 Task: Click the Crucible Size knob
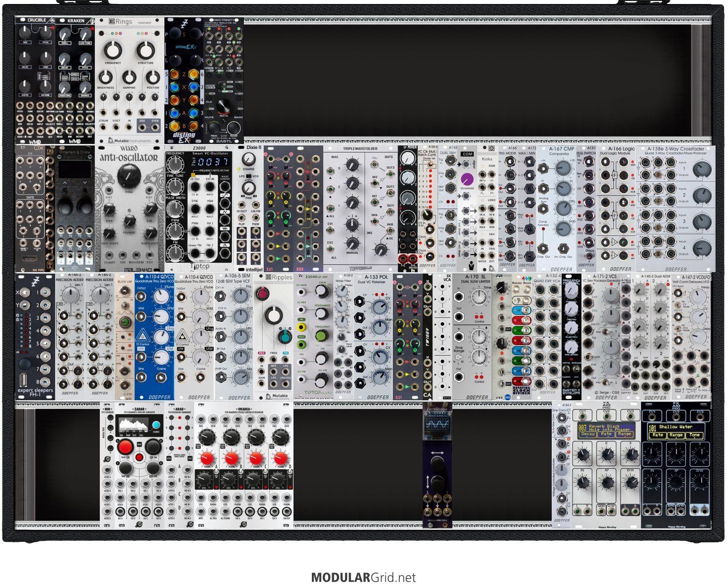point(25,34)
